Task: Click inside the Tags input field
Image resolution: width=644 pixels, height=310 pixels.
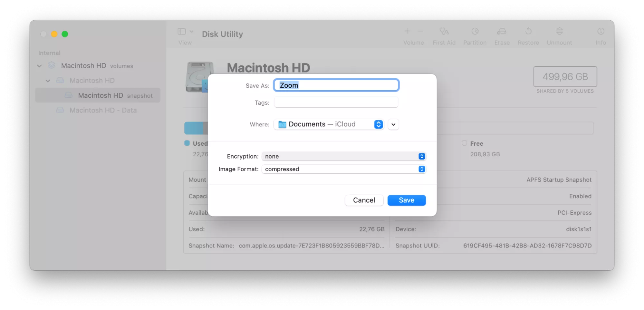Action: coord(336,102)
